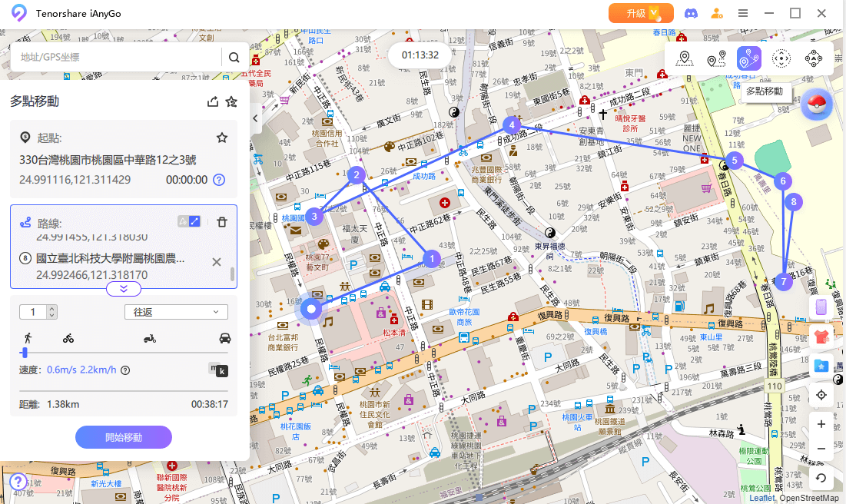Click the 0.6m/s 2.2km/h speed value
Image resolution: width=846 pixels, height=504 pixels.
(x=81, y=370)
